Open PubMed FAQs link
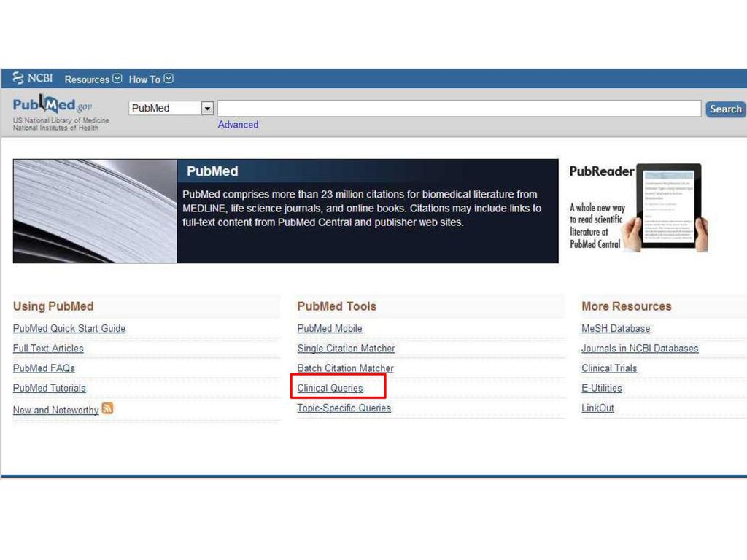 pyautogui.click(x=44, y=368)
